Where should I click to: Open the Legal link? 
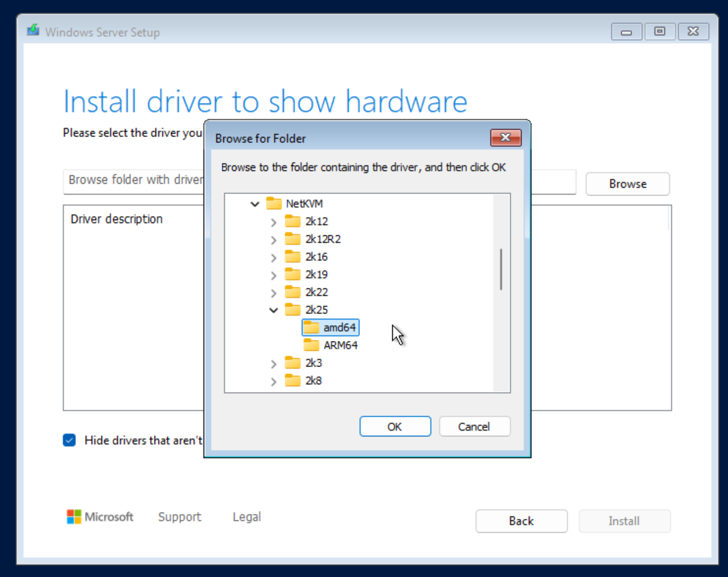[247, 517]
